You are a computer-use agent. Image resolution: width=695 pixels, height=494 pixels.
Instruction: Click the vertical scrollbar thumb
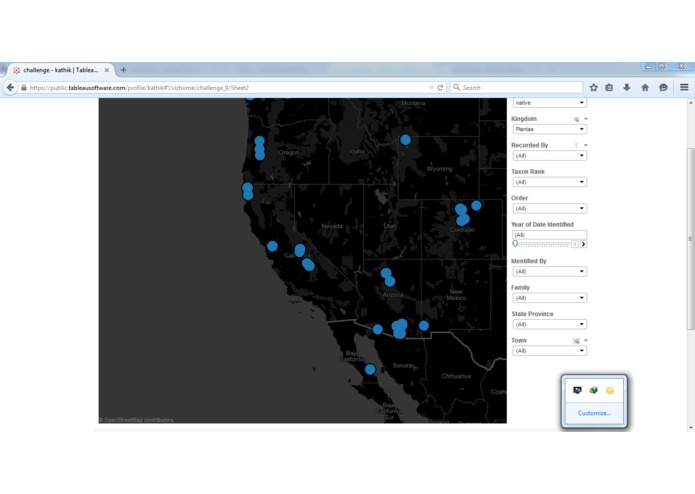(691, 239)
